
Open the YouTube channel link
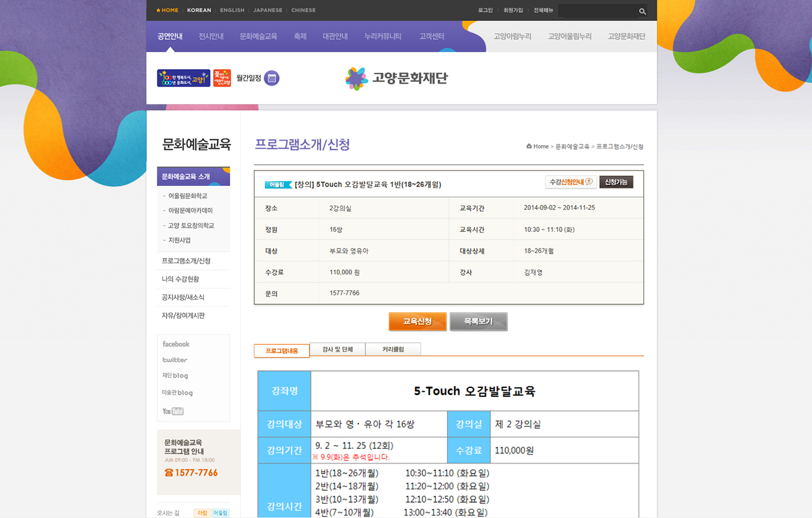pos(173,411)
